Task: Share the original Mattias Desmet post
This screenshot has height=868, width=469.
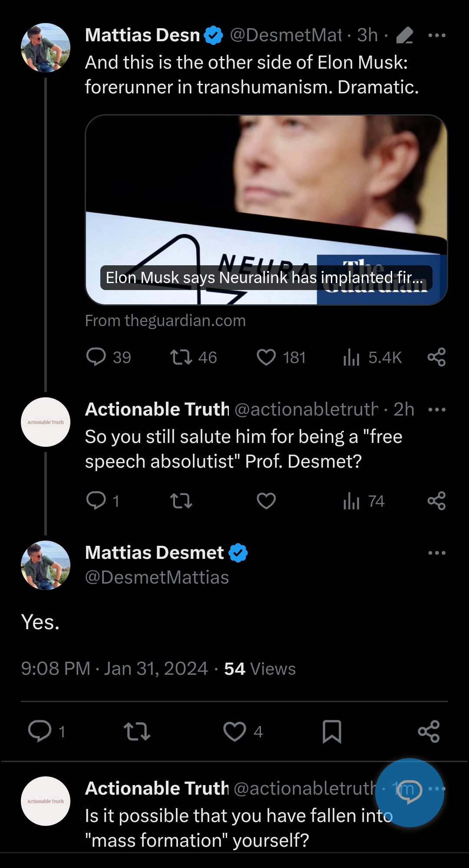Action: click(436, 357)
